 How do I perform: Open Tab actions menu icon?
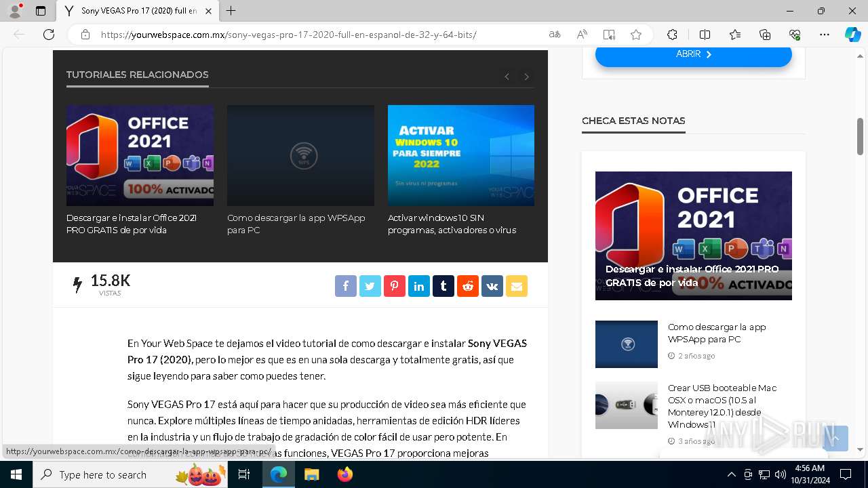41,11
